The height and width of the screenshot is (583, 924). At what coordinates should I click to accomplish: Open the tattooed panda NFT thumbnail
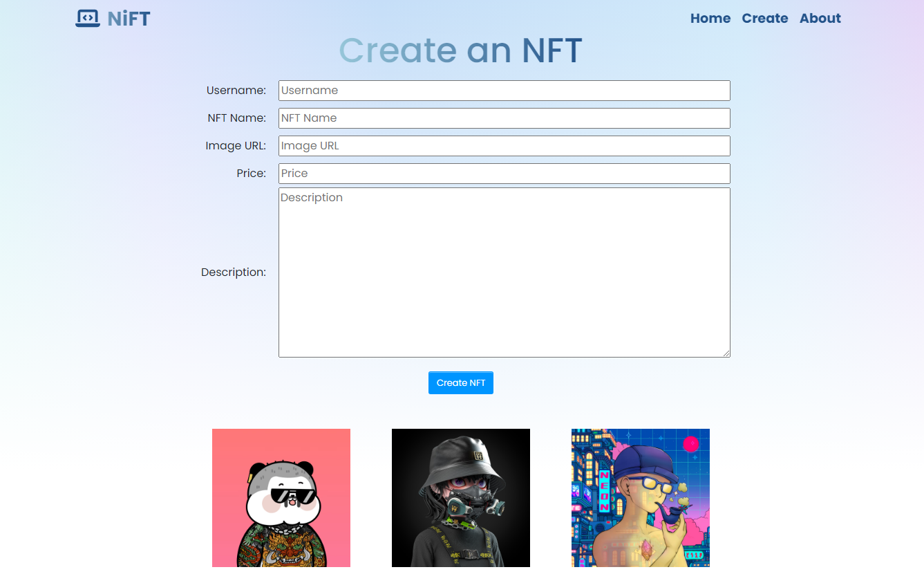[x=281, y=497]
